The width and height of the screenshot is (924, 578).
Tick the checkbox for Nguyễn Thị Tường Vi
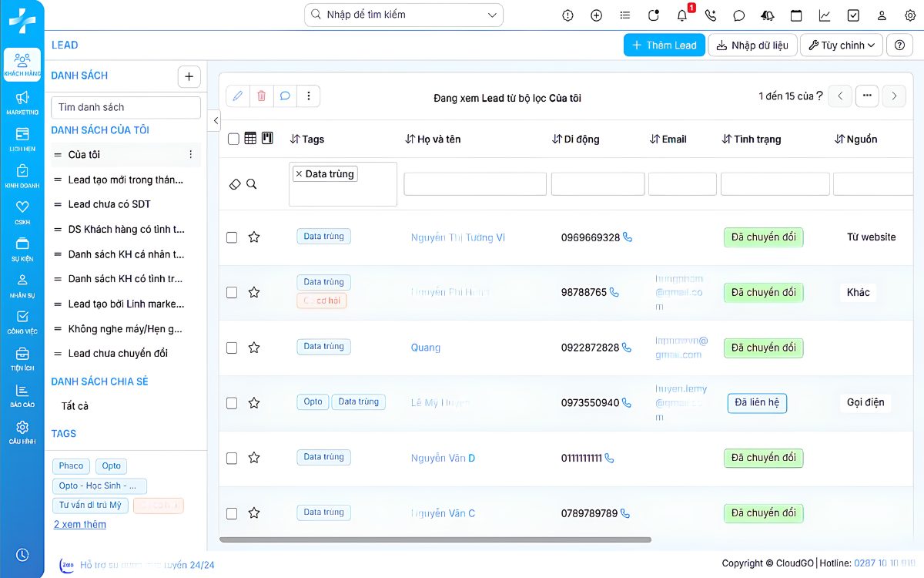tap(232, 237)
